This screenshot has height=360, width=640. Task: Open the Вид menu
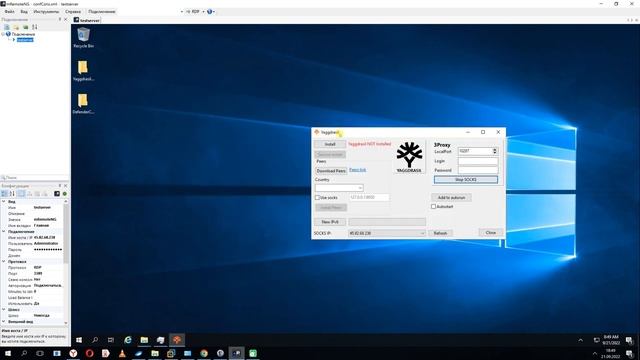(24, 11)
